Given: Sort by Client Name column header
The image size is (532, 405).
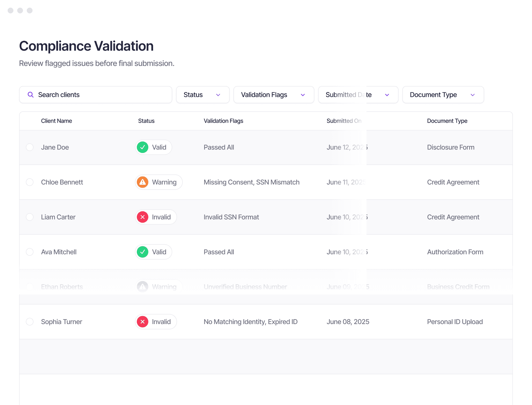Looking at the screenshot, I should coord(56,121).
